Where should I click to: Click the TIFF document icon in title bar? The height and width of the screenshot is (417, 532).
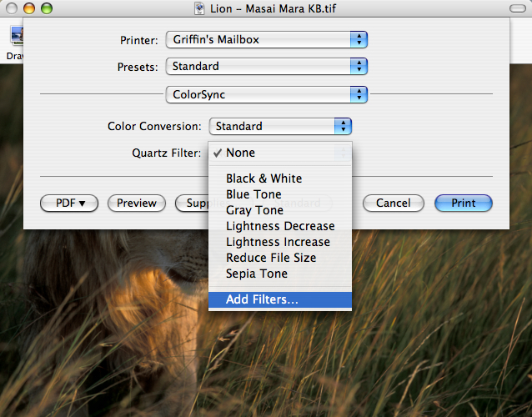tap(200, 8)
